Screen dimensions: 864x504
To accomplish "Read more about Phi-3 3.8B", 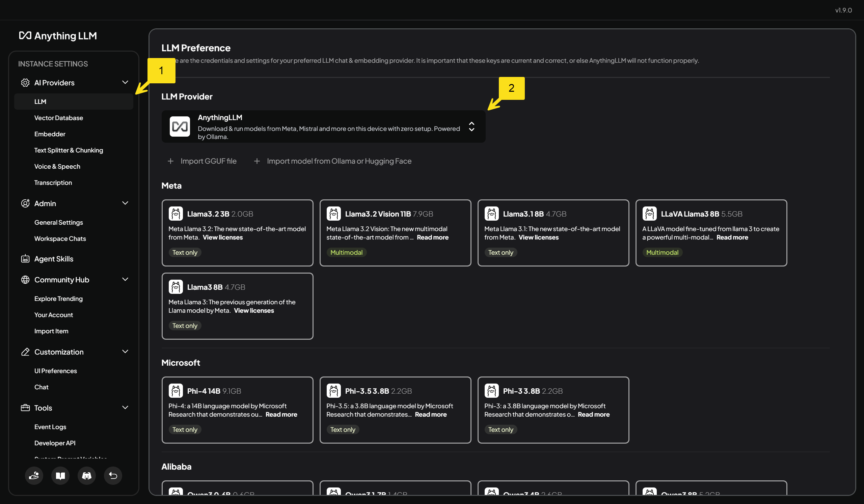I will 593,415.
